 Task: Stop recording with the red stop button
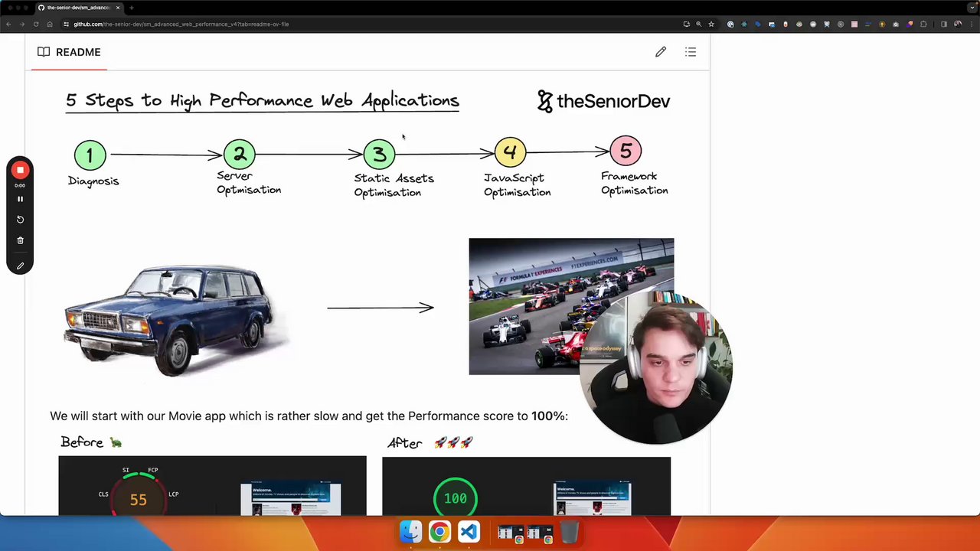(21, 170)
